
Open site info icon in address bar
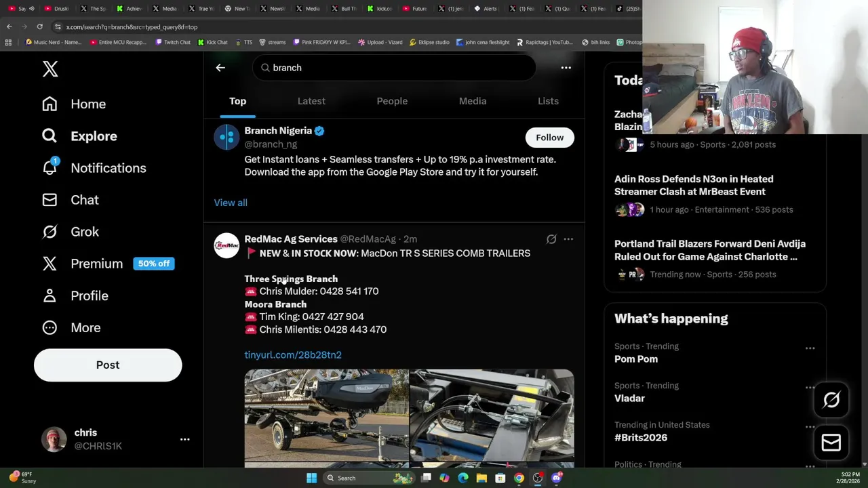[x=58, y=27]
